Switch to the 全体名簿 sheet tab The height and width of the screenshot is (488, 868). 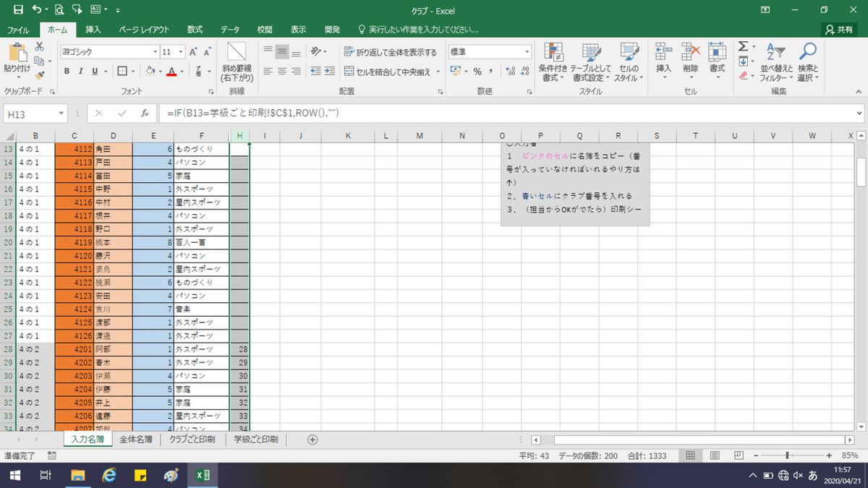click(136, 439)
